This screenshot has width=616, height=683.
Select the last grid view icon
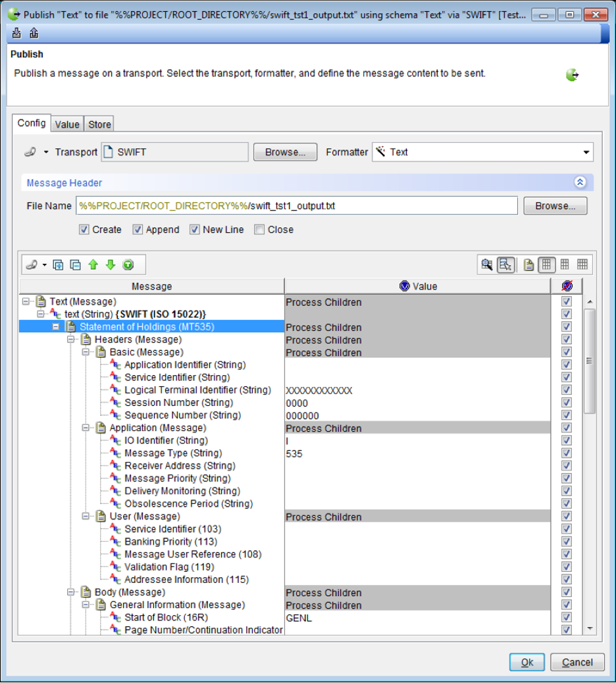pos(582,264)
